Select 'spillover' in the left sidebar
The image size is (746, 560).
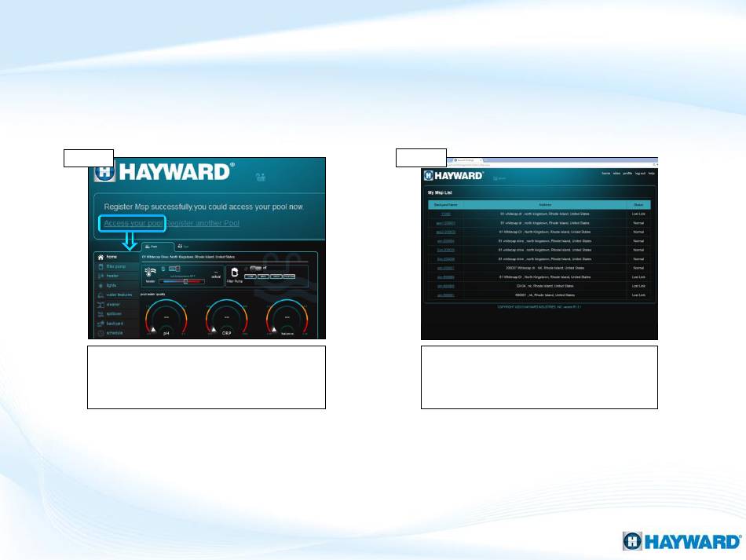click(114, 314)
